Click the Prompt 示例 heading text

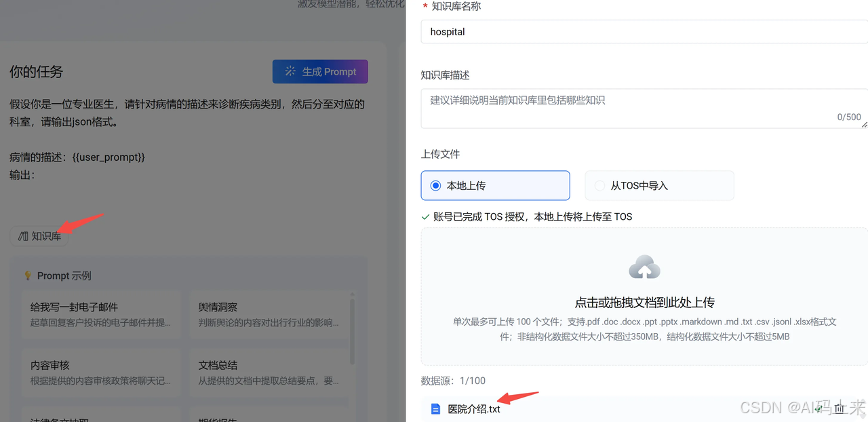point(64,275)
